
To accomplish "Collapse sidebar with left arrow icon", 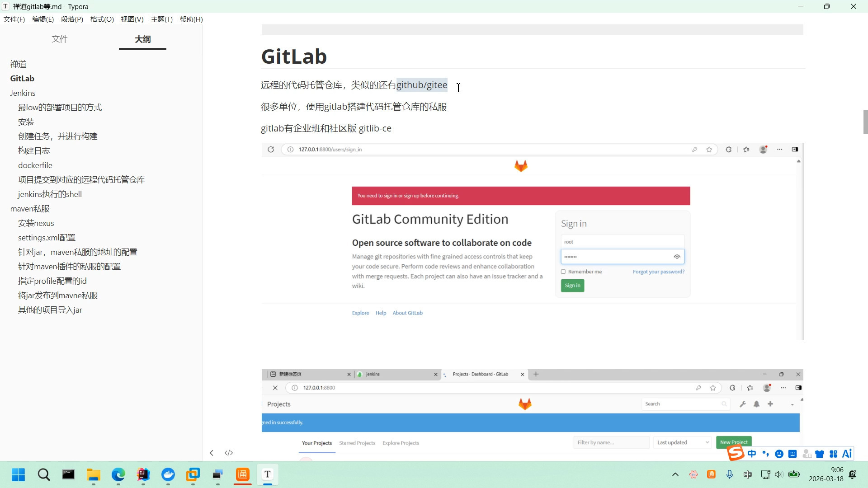I will click(x=212, y=453).
